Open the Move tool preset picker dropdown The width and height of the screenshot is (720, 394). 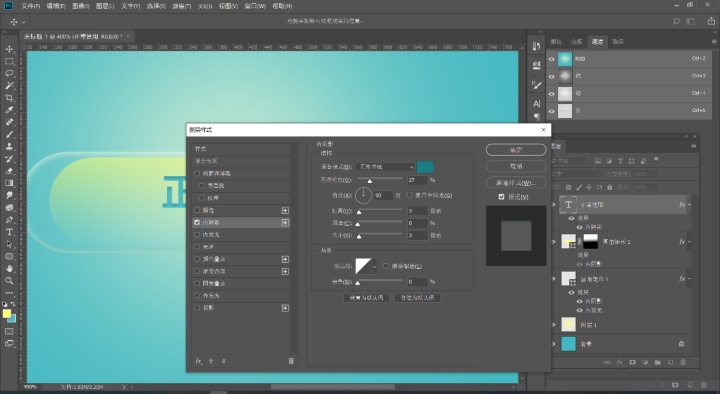(24, 22)
